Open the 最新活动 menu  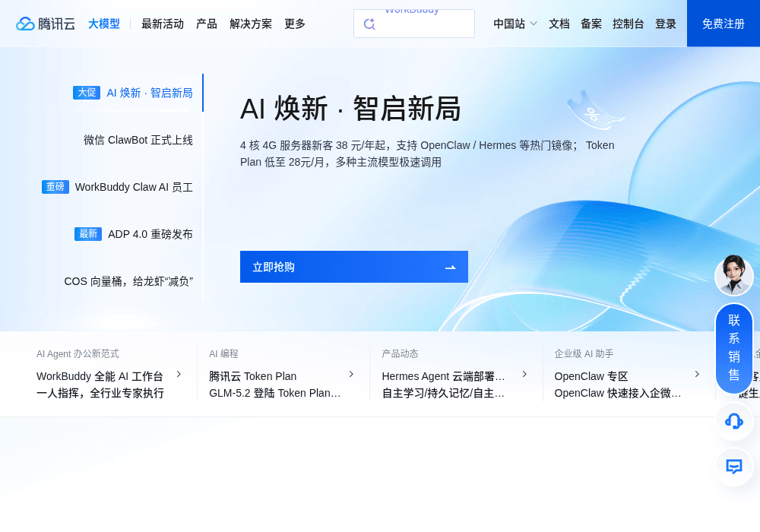pyautogui.click(x=163, y=24)
